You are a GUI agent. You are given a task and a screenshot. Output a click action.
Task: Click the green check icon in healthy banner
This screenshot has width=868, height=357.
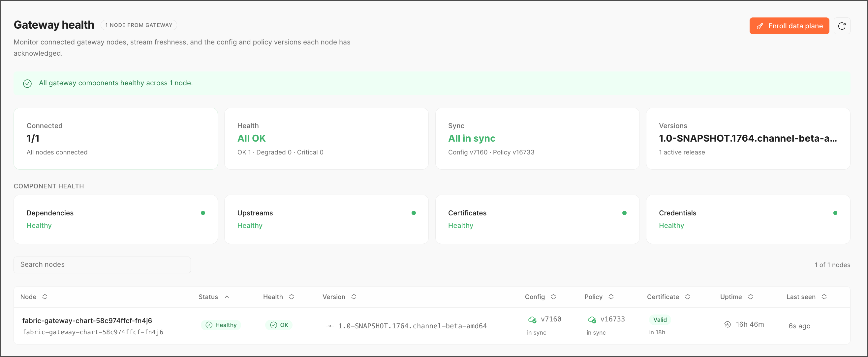click(x=27, y=83)
